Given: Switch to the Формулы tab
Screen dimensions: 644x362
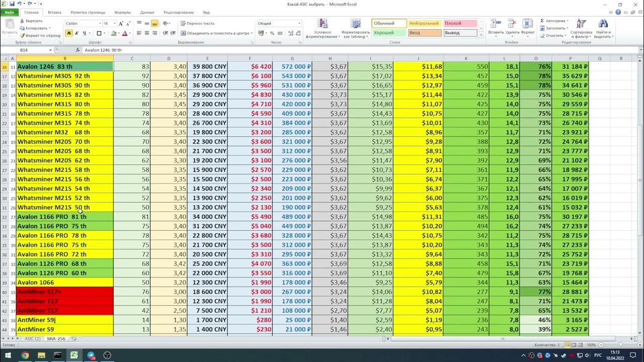Looking at the screenshot, I should coord(123,12).
